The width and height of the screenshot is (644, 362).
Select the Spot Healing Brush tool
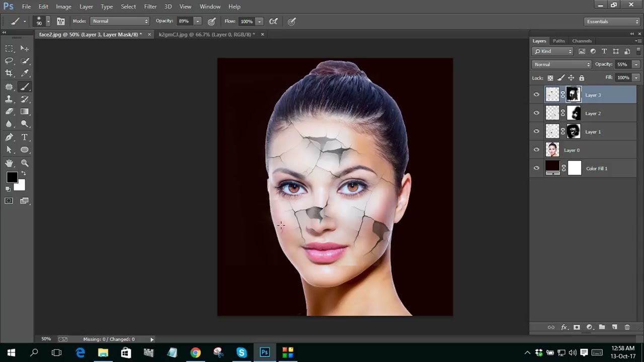tap(9, 87)
